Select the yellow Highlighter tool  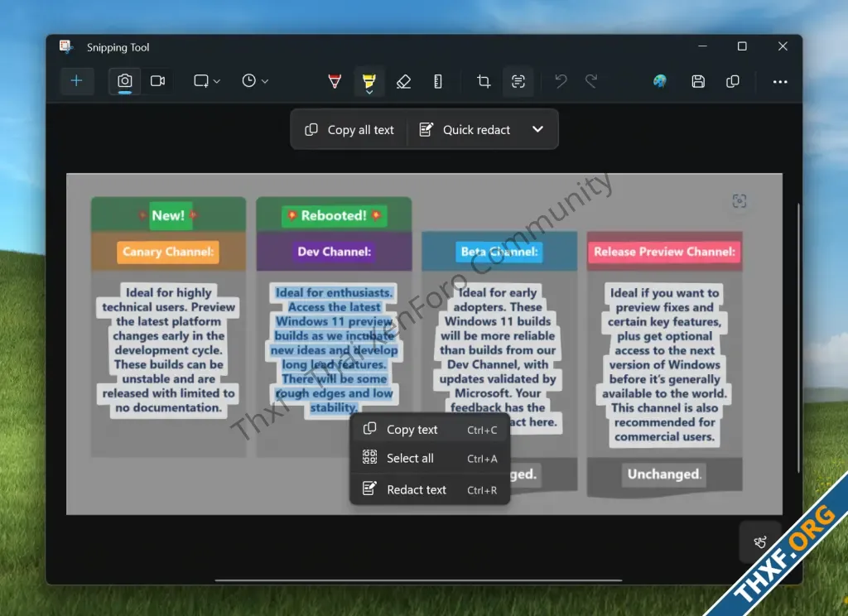pos(369,82)
